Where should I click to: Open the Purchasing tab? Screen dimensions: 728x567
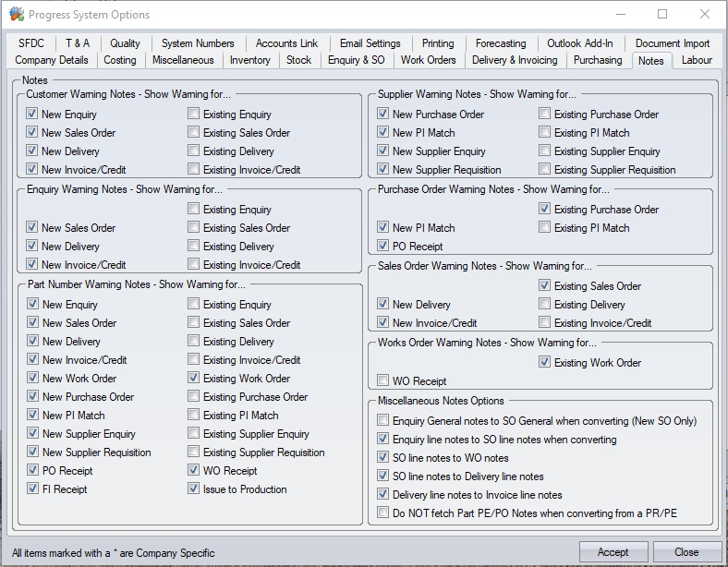(597, 60)
